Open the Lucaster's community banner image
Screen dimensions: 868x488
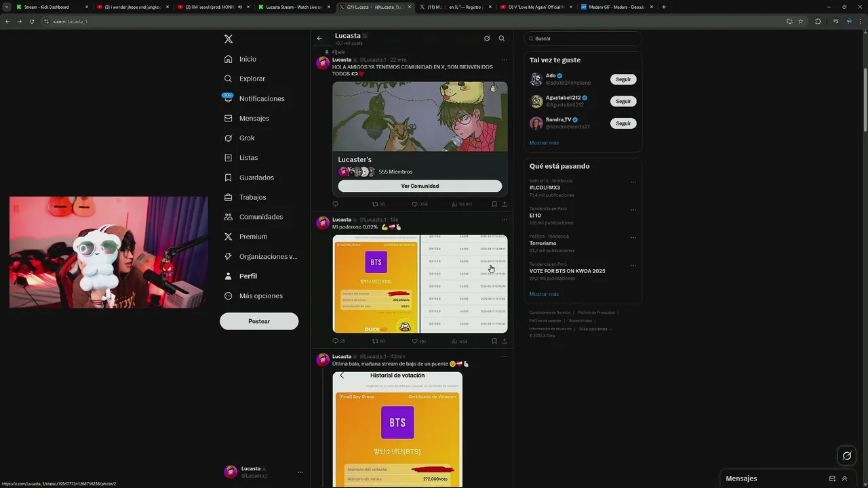(x=420, y=117)
